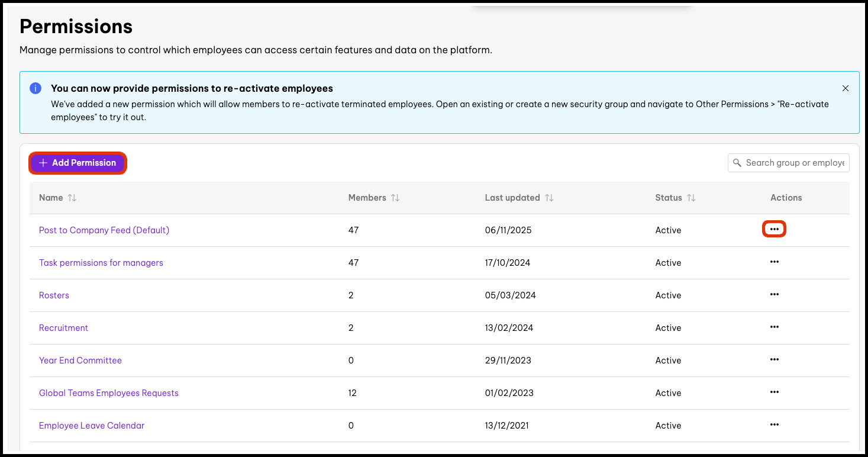Click the blue info icon in banner
868x457 pixels.
[x=36, y=88]
